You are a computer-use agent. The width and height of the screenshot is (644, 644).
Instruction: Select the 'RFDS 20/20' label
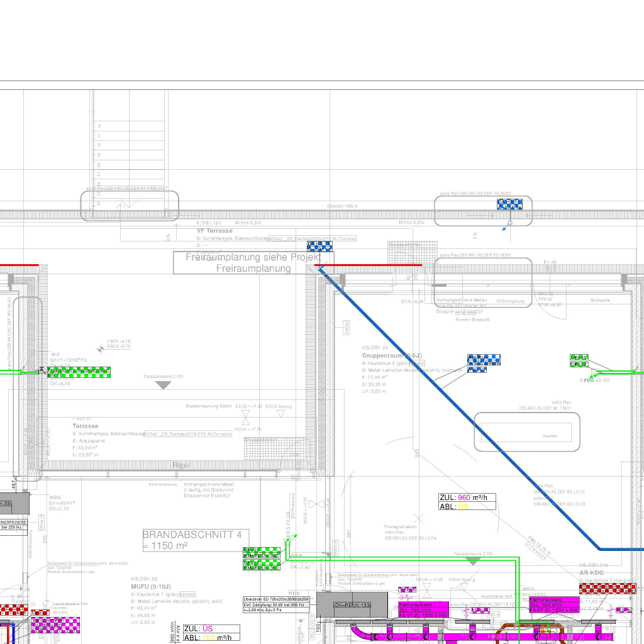pyautogui.click(x=595, y=380)
